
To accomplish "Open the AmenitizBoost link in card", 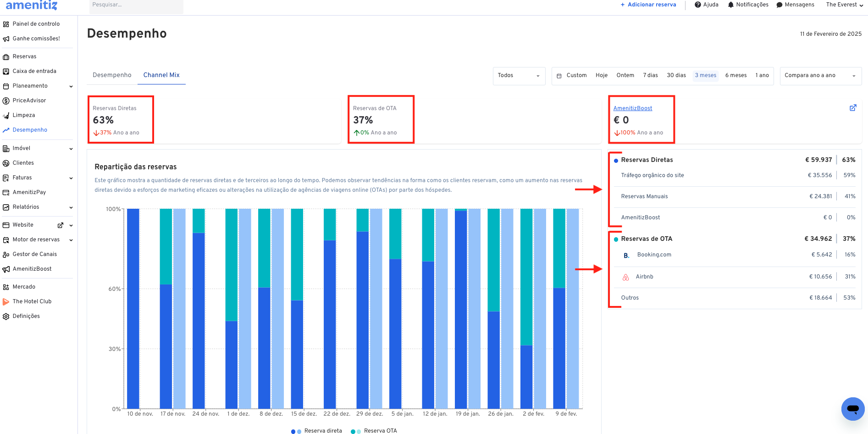I will pos(633,108).
